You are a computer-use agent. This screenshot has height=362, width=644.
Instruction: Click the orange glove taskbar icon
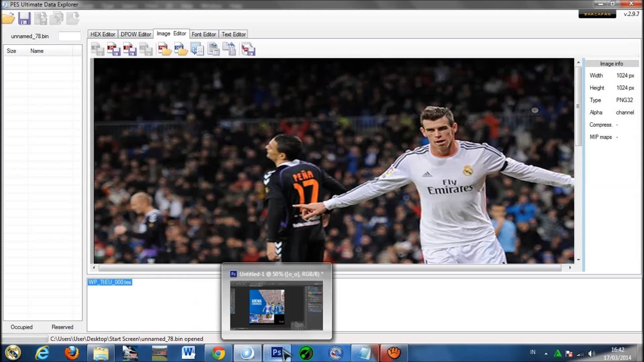tap(393, 353)
